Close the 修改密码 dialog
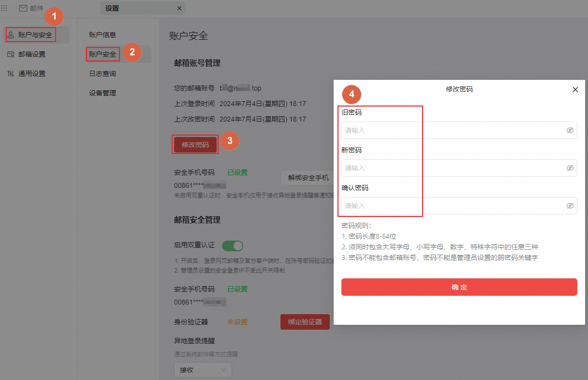 pyautogui.click(x=575, y=90)
